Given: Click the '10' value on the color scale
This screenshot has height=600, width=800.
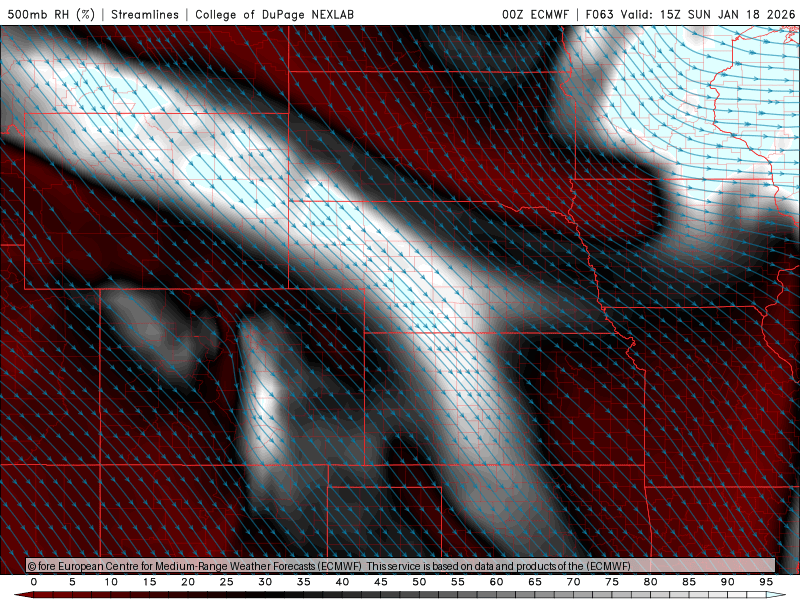Looking at the screenshot, I should [x=111, y=582].
